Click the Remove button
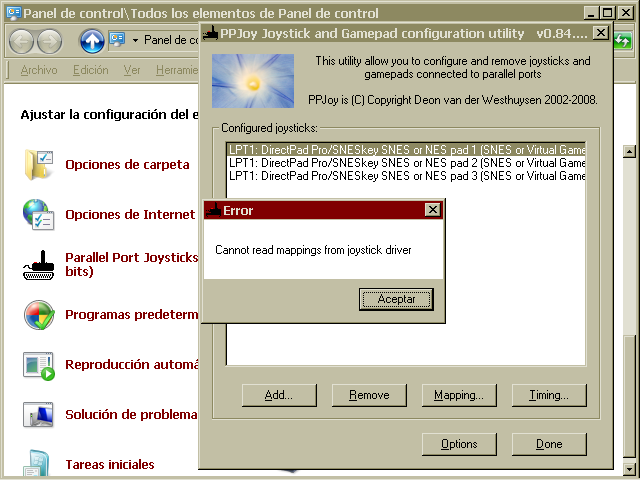Image resolution: width=640 pixels, height=480 pixels. 369,395
